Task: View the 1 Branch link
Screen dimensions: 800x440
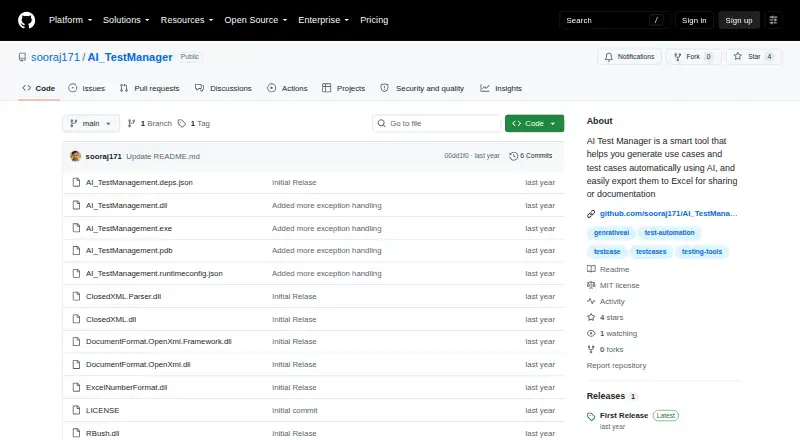Action: 149,124
